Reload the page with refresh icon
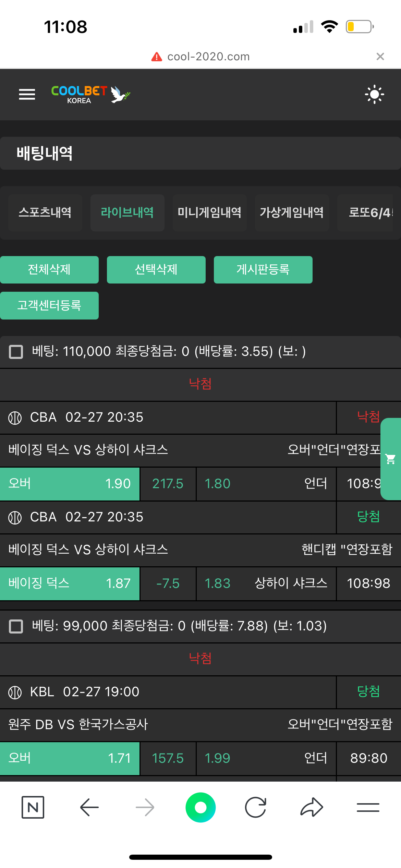The image size is (401, 868). tap(256, 807)
